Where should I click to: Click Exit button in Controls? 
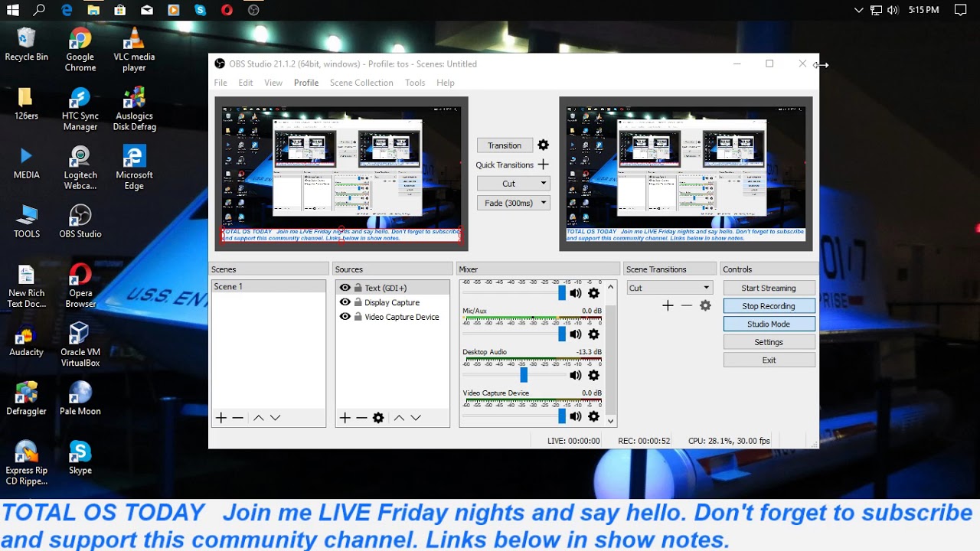[769, 360]
